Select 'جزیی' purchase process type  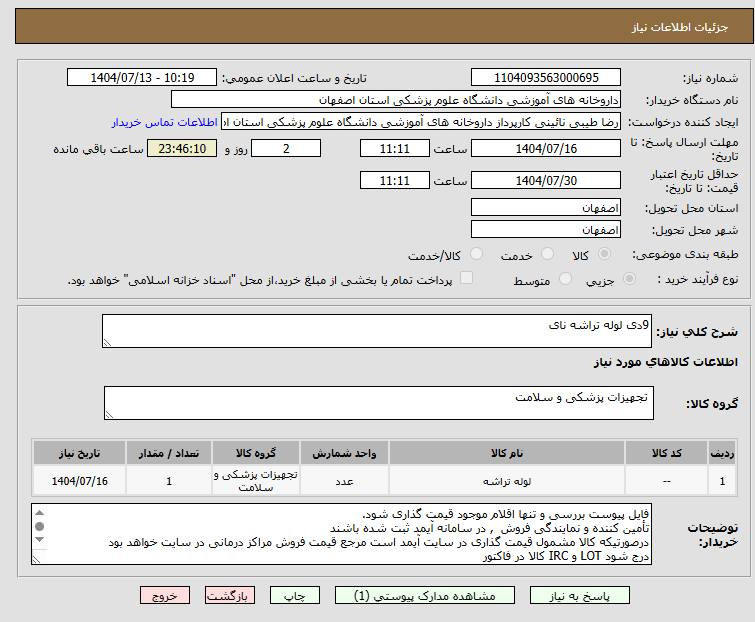(x=630, y=280)
